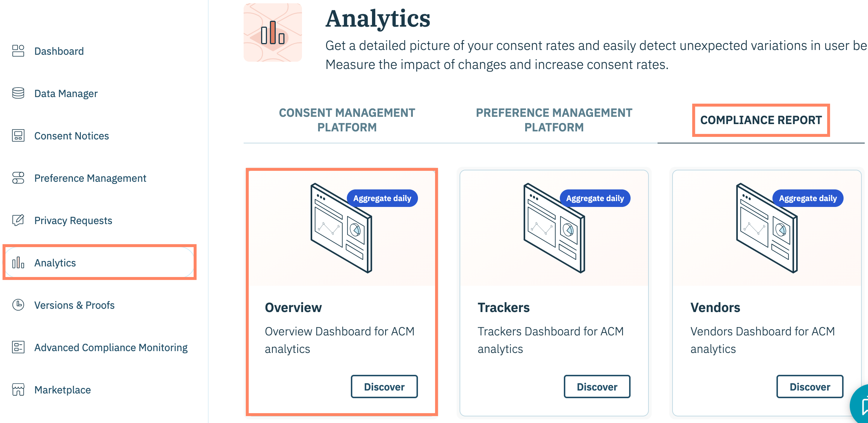Click the Advanced Compliance Monitoring icon
868x423 pixels.
click(18, 347)
